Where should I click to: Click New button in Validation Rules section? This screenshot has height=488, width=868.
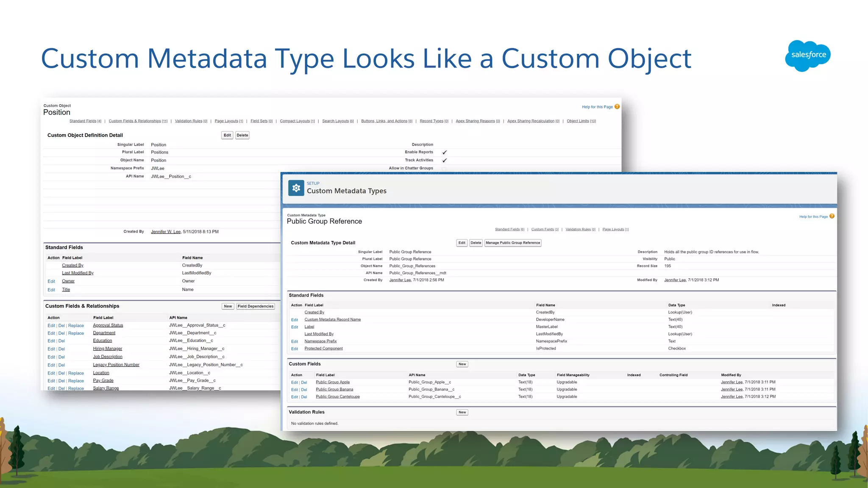[x=462, y=412]
